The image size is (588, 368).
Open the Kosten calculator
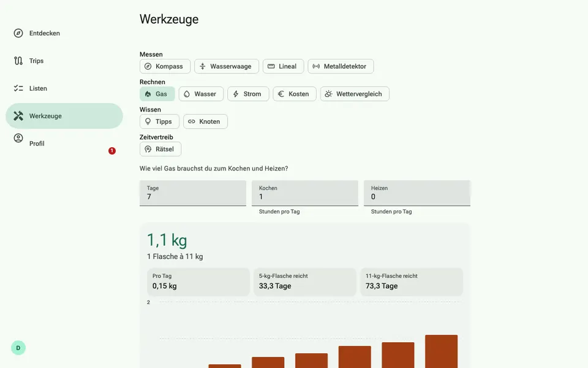pos(295,94)
